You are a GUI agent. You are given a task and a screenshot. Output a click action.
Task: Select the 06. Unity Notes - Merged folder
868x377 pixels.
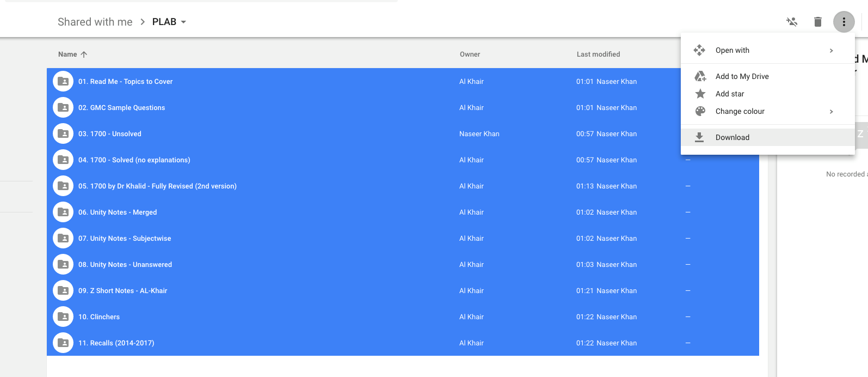[x=118, y=212]
